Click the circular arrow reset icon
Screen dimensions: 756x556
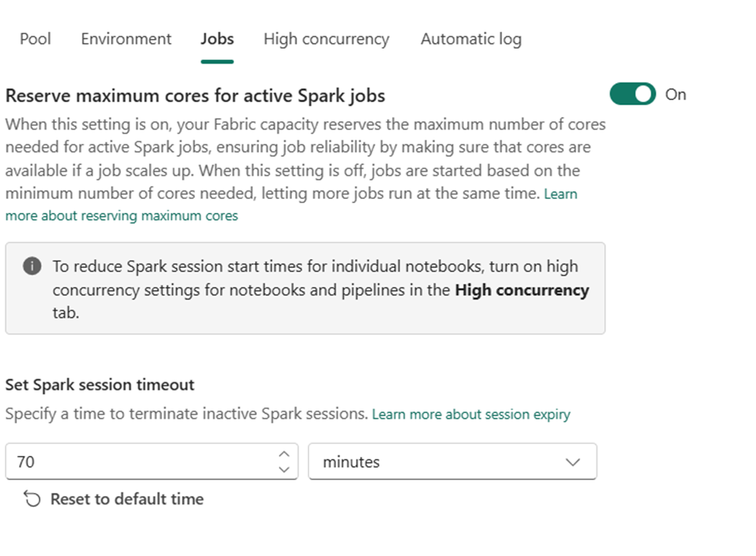pos(32,499)
